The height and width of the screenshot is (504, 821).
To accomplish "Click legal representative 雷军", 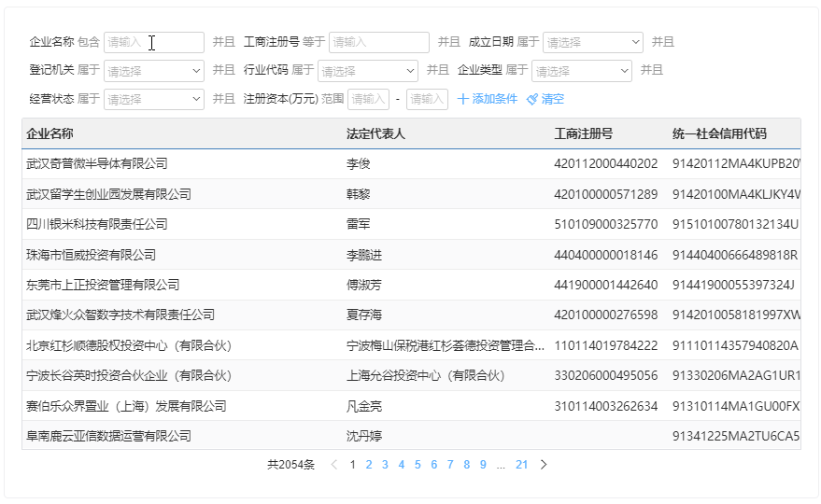I will tap(358, 225).
